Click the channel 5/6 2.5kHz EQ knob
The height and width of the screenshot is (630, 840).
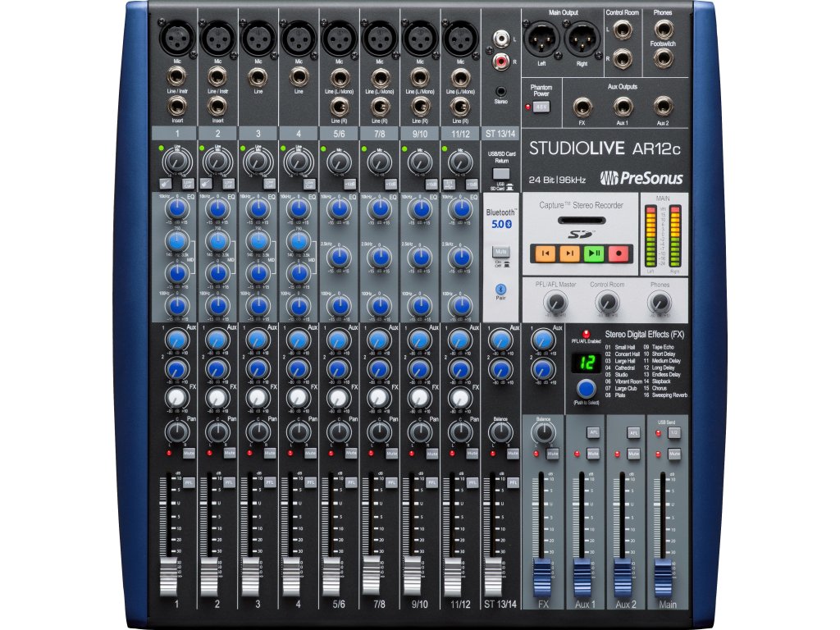pyautogui.click(x=339, y=257)
